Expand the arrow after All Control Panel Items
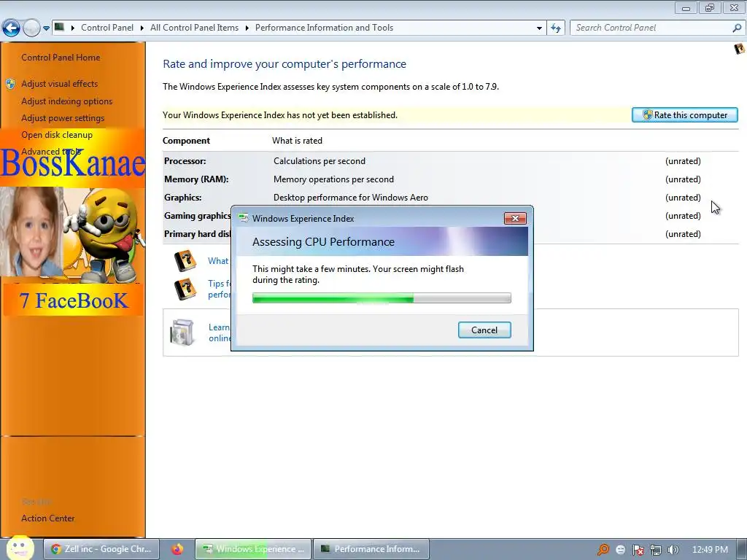The width and height of the screenshot is (747, 560). pyautogui.click(x=247, y=28)
